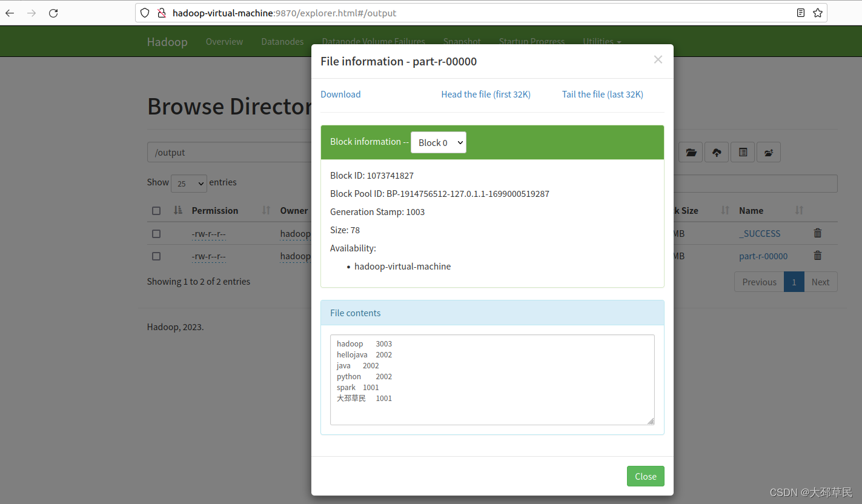Screen dimensions: 862x504
Task: Reload the current page
Action: (x=53, y=13)
